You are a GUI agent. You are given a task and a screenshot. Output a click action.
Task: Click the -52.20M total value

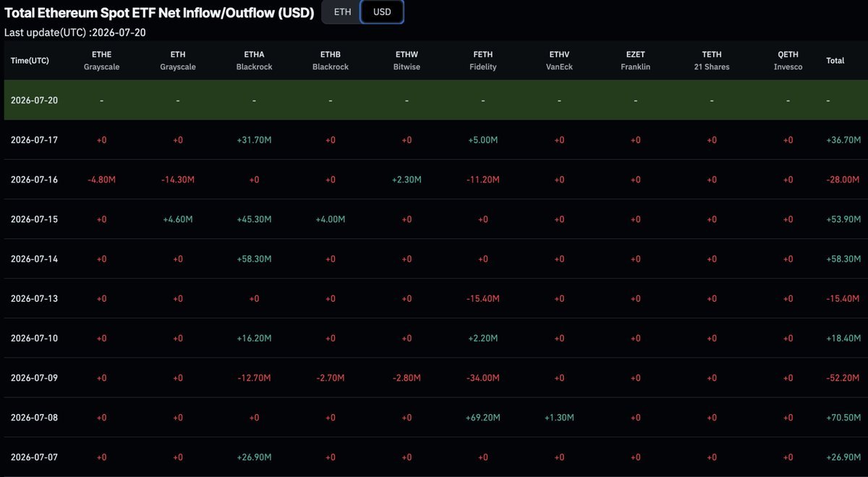[x=843, y=378]
